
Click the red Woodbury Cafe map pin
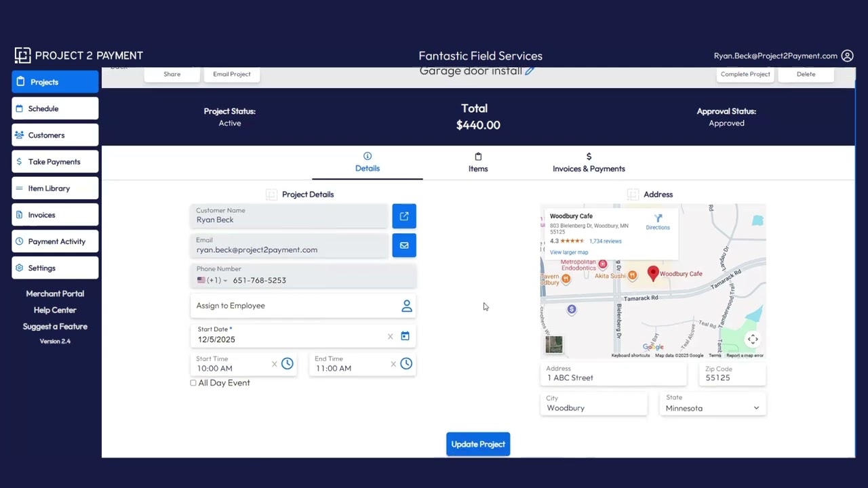tap(653, 273)
